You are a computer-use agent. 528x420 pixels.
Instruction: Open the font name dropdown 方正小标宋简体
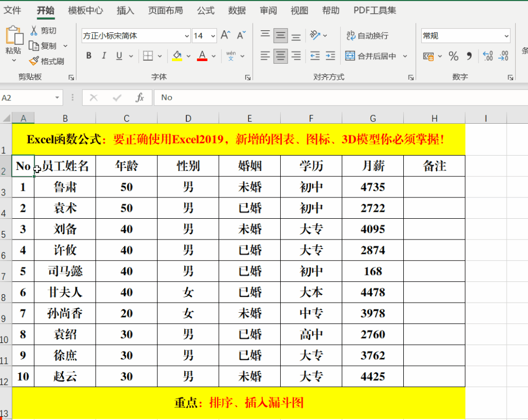187,36
